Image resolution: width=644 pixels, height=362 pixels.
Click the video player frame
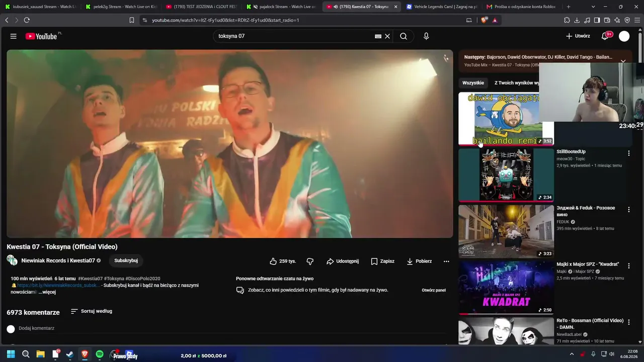tap(230, 143)
